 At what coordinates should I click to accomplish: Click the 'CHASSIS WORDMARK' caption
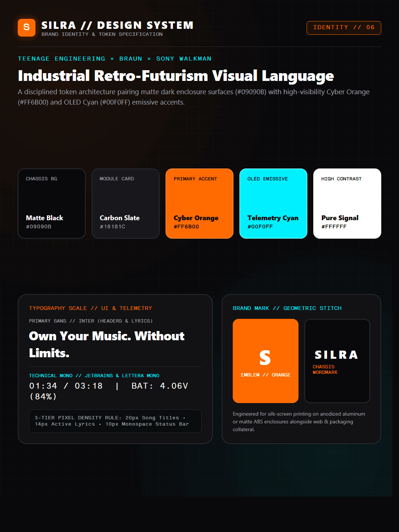click(x=325, y=369)
